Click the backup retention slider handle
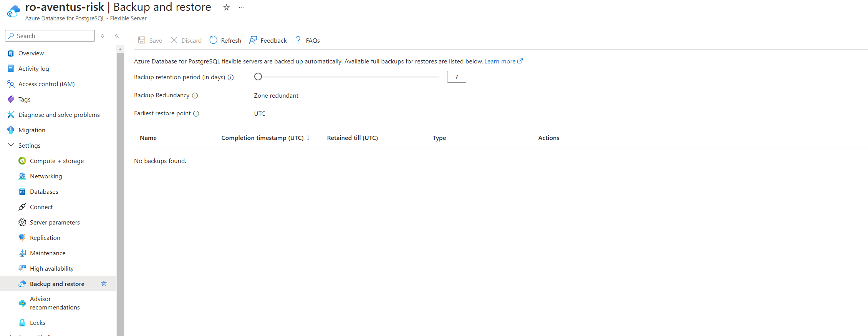868x336 pixels. (x=258, y=77)
